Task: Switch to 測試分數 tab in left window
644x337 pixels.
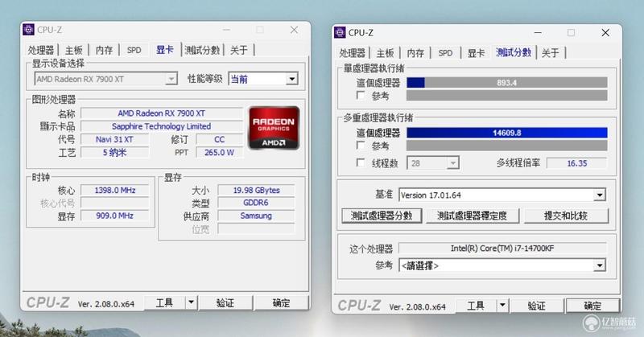Action: (x=203, y=50)
